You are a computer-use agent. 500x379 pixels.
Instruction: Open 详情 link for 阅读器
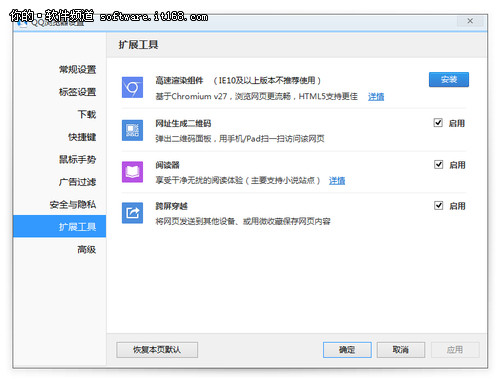(x=337, y=181)
